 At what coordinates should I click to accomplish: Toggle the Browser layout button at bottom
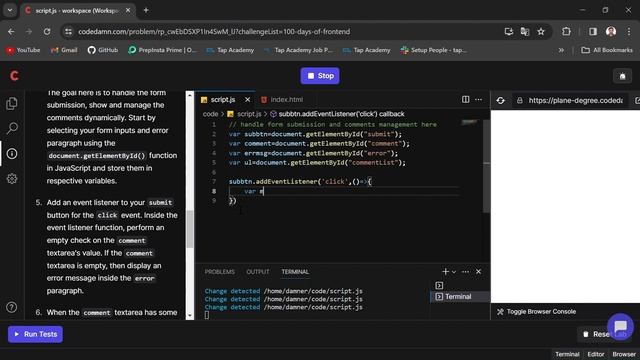pos(624,354)
